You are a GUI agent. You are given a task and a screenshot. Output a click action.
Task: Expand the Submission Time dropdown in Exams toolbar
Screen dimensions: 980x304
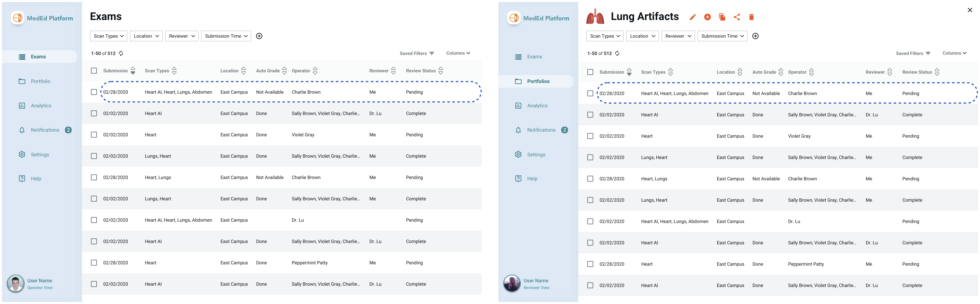point(226,36)
